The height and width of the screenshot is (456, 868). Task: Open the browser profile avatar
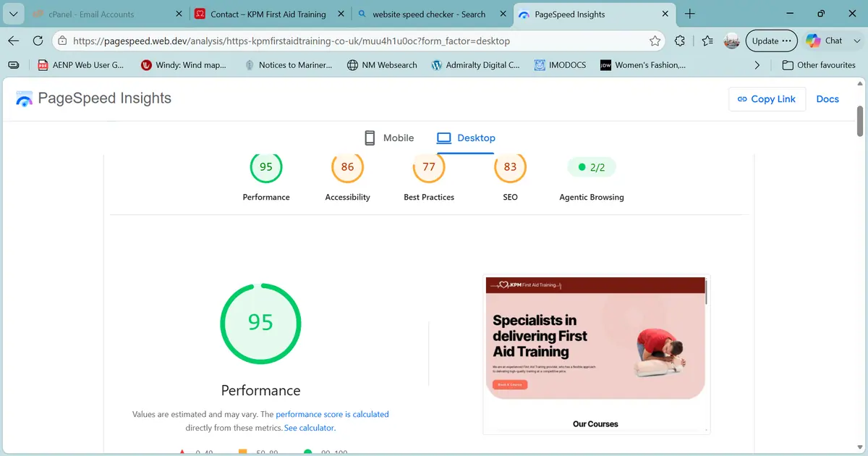732,41
